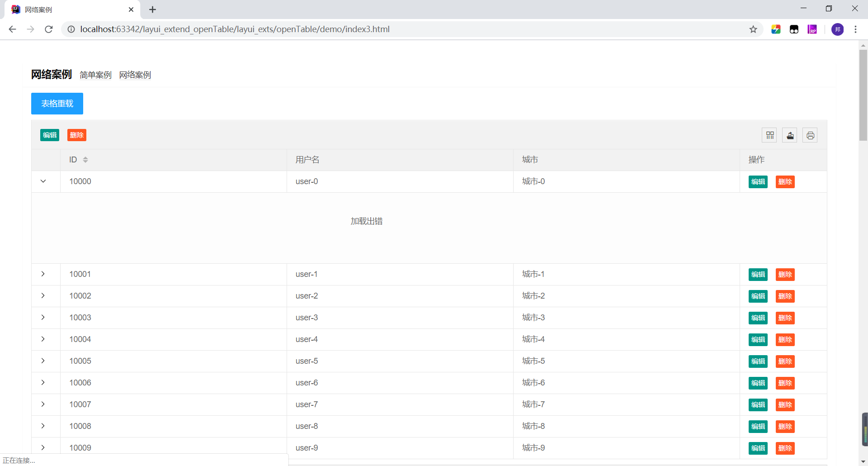
Task: Click the print table icon
Action: (810, 135)
